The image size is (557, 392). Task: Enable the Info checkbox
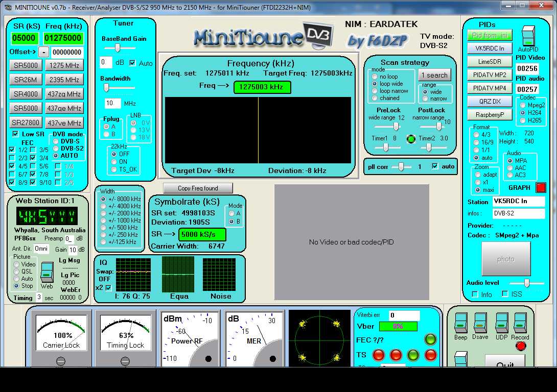click(475, 294)
